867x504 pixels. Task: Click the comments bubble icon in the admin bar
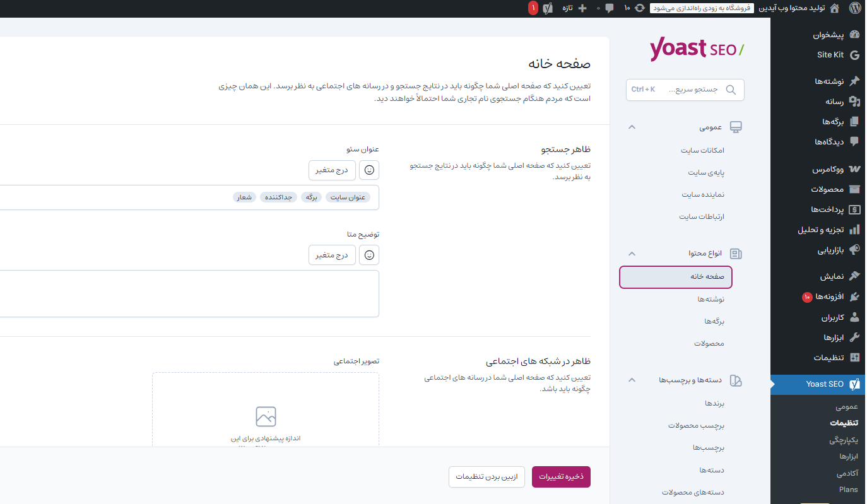tap(610, 8)
